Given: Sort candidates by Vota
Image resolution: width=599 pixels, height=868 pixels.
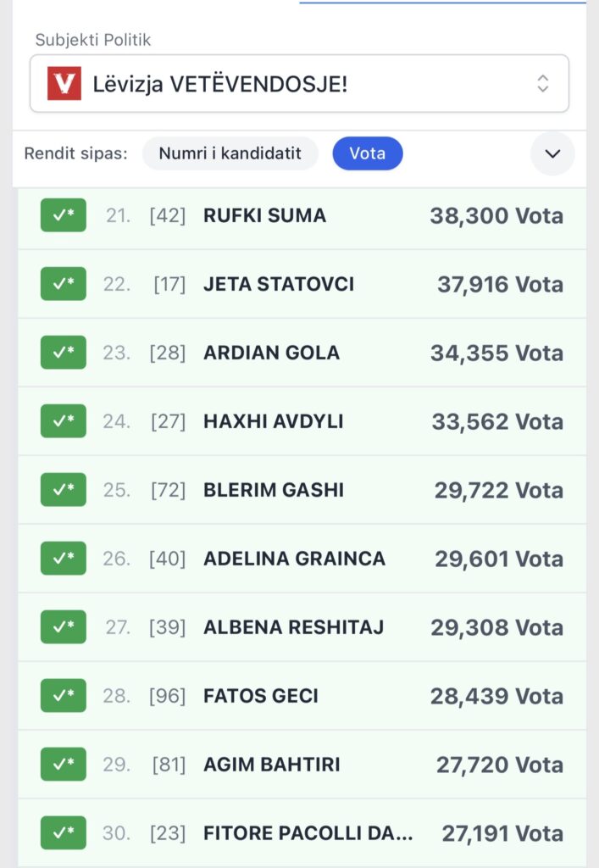Looking at the screenshot, I should [367, 153].
